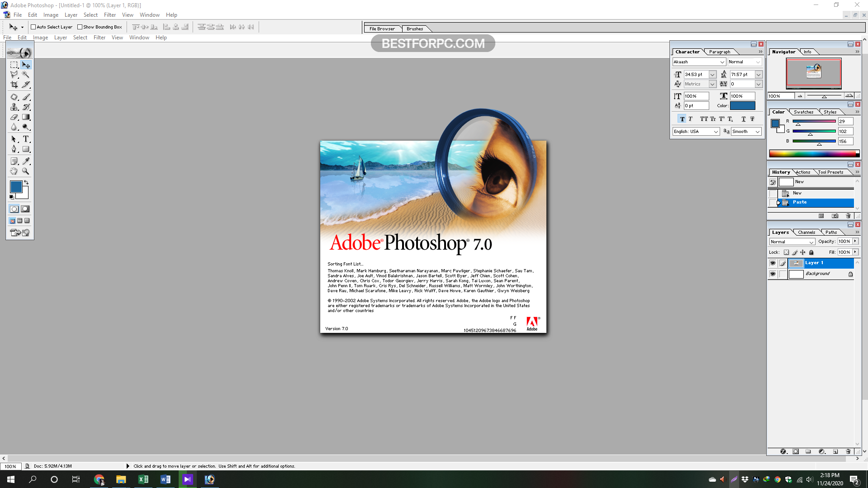Click the Character panel text Color swatch
Image resolution: width=868 pixels, height=488 pixels.
(x=742, y=106)
